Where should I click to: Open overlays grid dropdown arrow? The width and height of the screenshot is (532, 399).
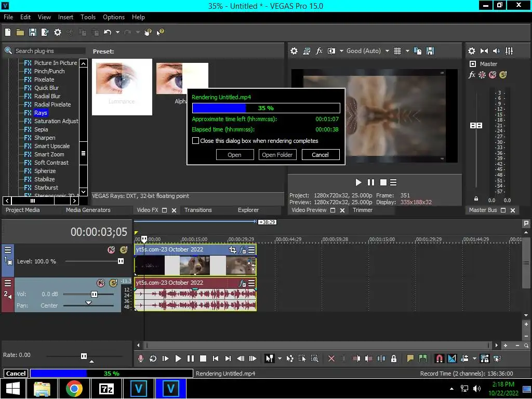pyautogui.click(x=407, y=51)
